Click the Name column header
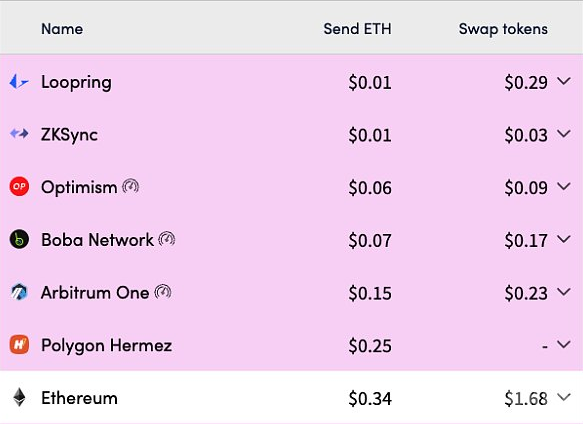583x424 pixels. click(62, 29)
